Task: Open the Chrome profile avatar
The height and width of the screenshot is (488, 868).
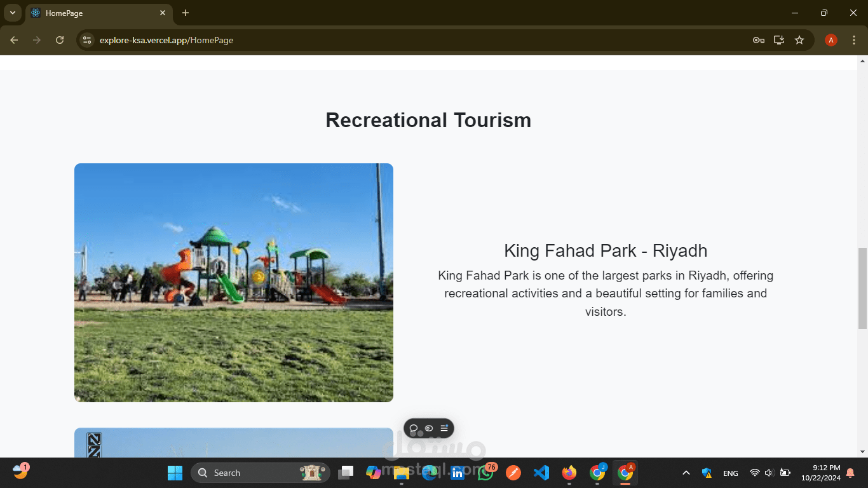Action: 831,40
